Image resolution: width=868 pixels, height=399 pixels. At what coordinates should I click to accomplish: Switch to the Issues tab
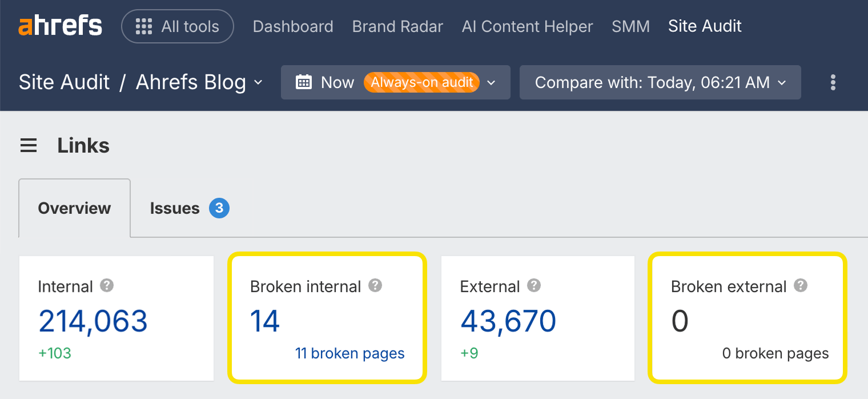(175, 208)
